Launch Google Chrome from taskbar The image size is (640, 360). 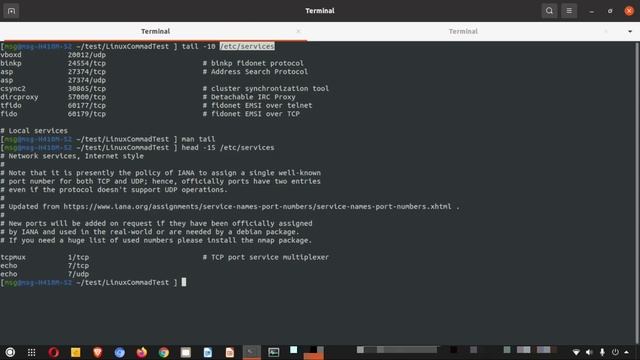tap(164, 352)
